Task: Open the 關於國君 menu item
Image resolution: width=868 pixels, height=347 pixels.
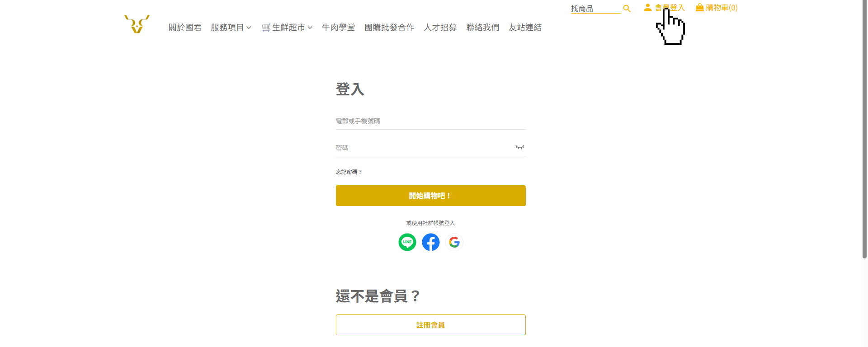Action: click(x=185, y=28)
